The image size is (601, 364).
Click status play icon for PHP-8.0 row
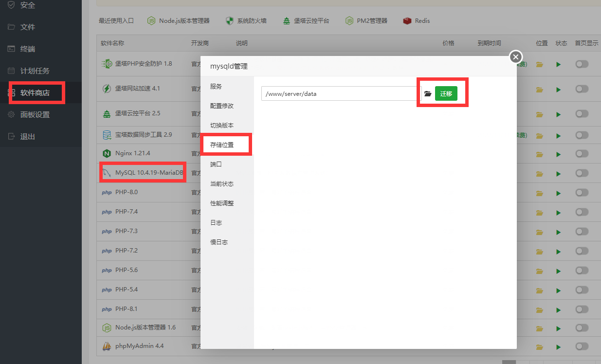coord(559,193)
